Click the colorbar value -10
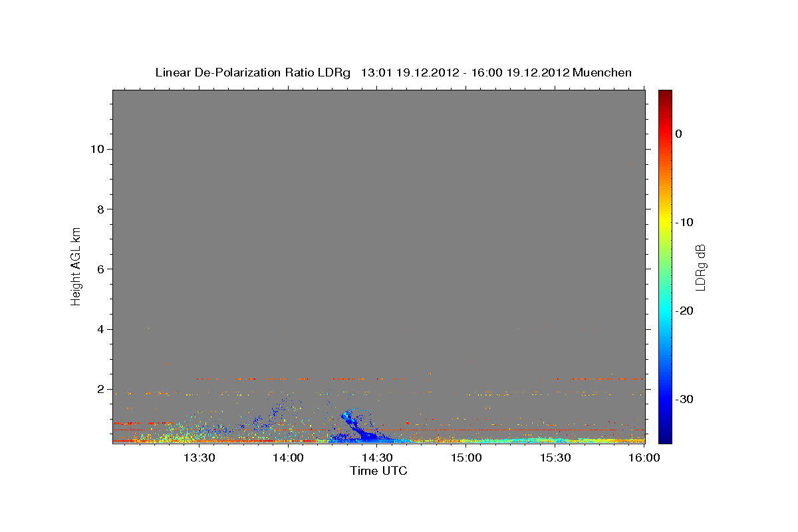 685,222
